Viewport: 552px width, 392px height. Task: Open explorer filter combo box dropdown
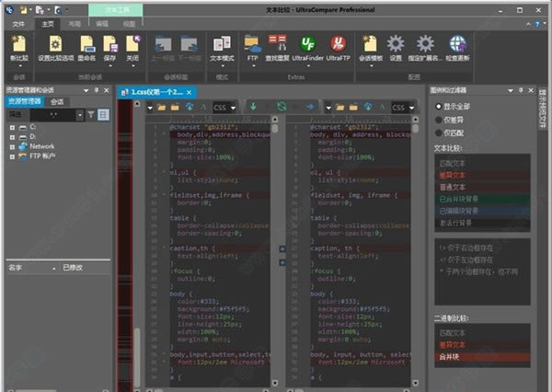pyautogui.click(x=80, y=115)
